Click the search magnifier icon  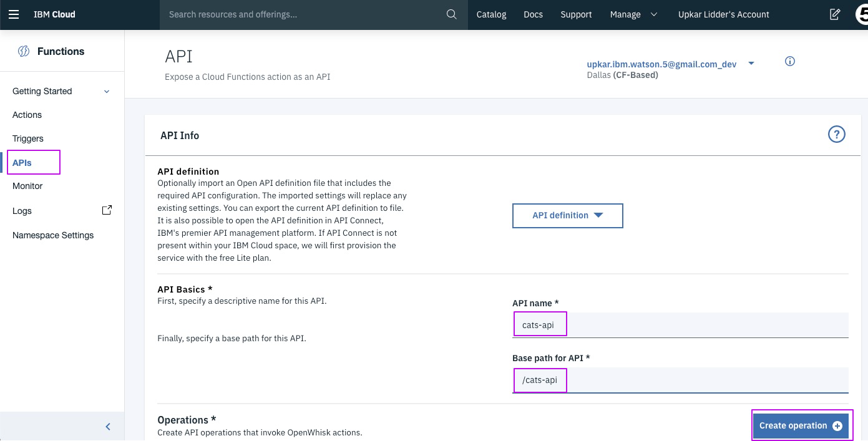452,14
